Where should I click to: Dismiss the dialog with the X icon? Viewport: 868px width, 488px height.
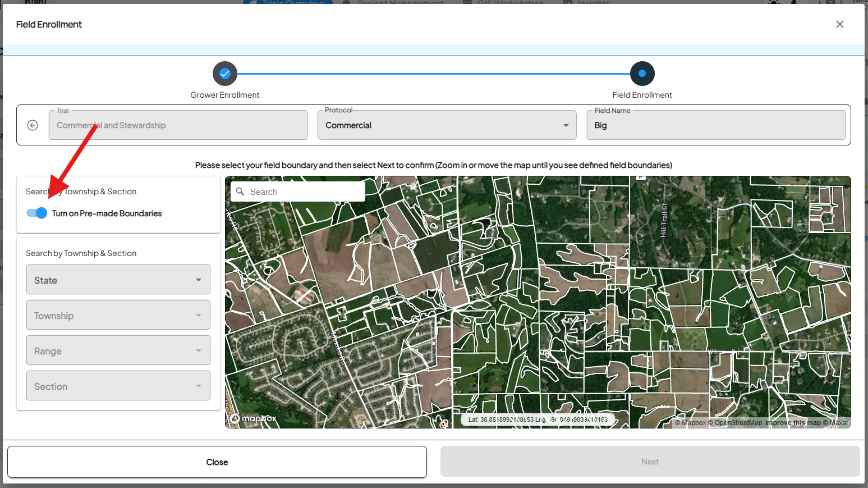point(839,24)
